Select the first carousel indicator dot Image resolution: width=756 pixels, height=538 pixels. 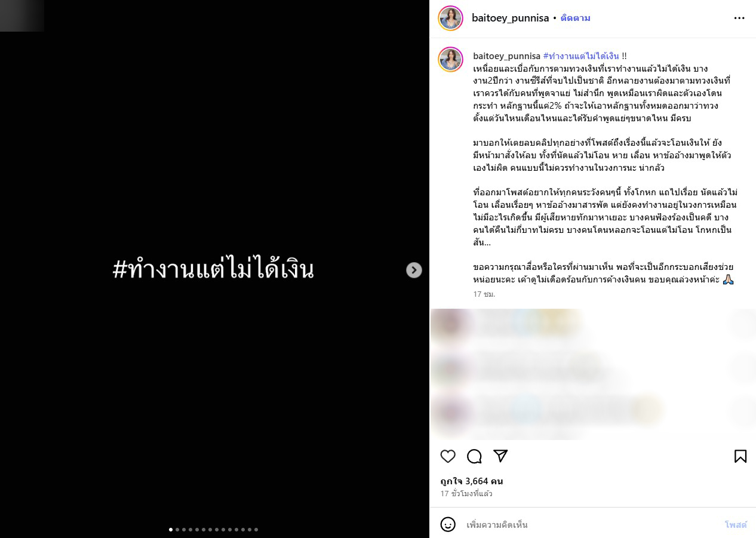coord(171,530)
